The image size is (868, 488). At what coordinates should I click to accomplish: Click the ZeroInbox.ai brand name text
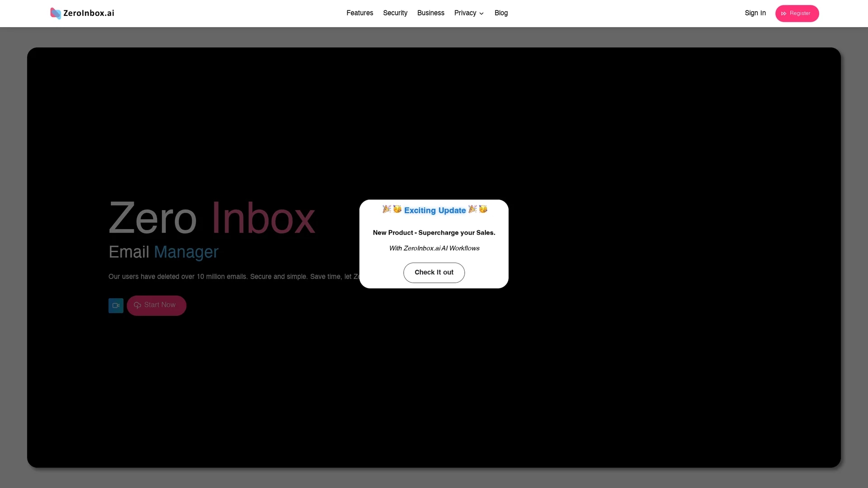pos(89,13)
